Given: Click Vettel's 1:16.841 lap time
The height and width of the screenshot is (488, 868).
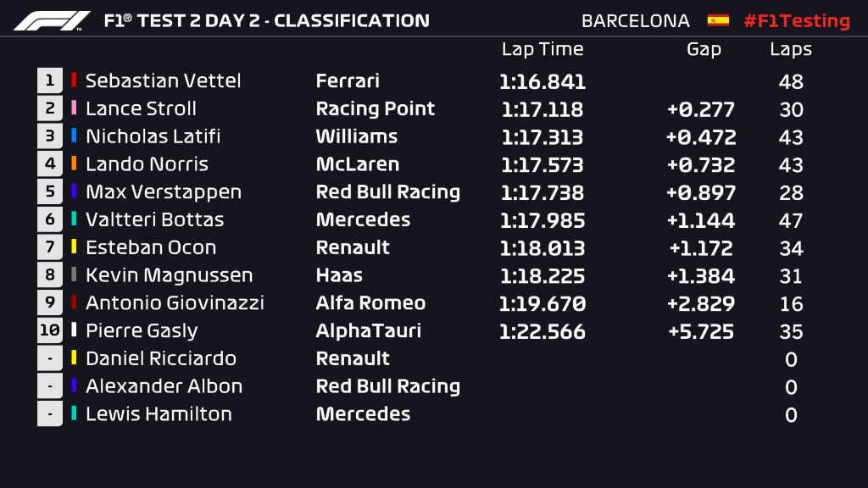Looking at the screenshot, I should pyautogui.click(x=542, y=82).
